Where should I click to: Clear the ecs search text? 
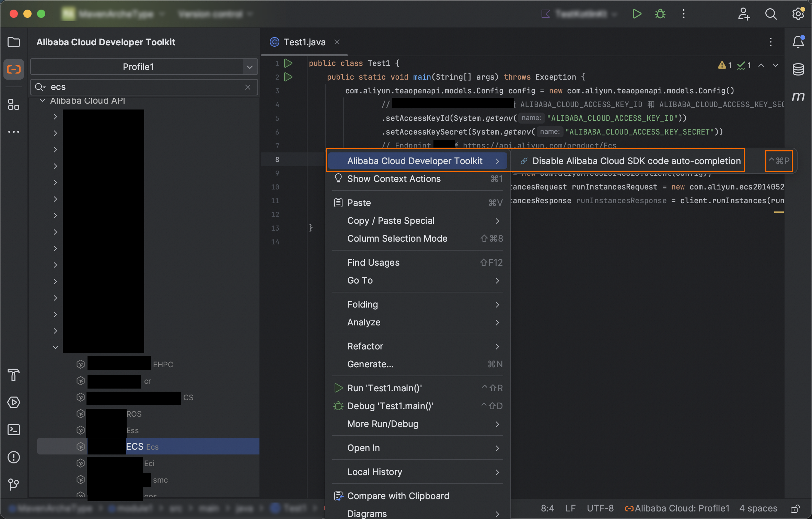(248, 87)
